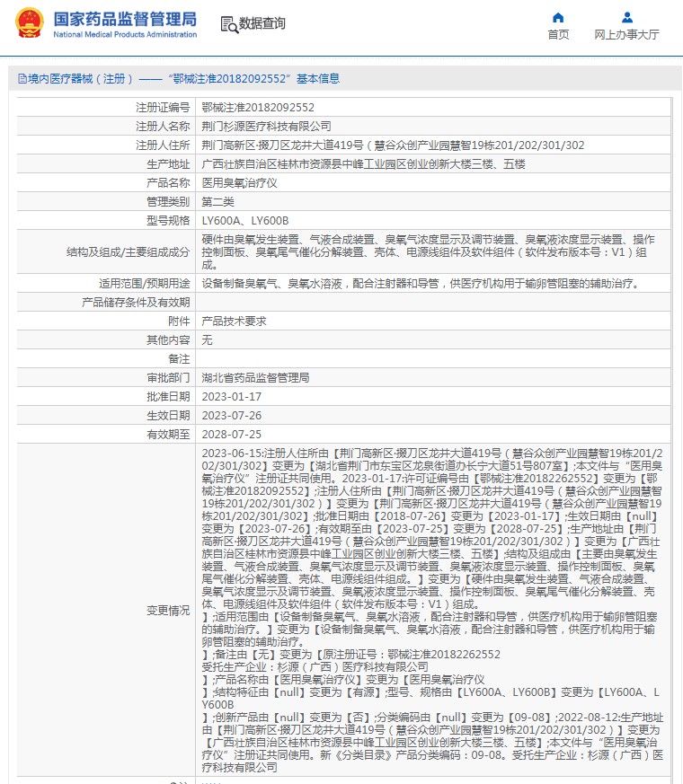Viewport: 683px width, 784px height.
Task: Go to 首页 via home icon
Action: tap(558, 18)
